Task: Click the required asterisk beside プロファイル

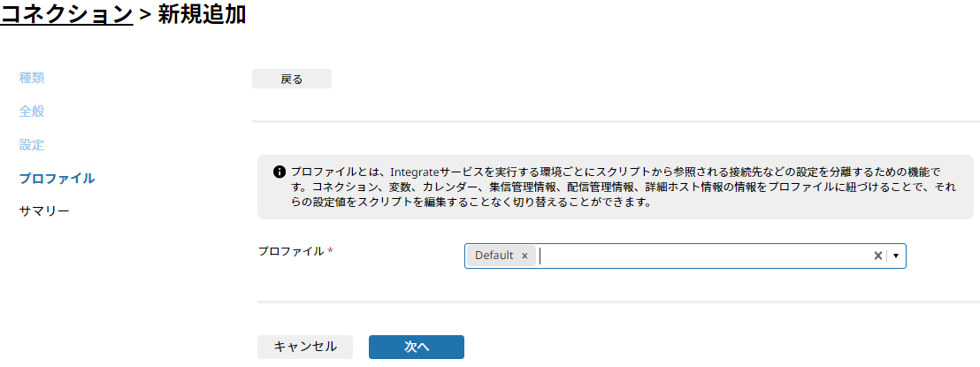Action: 330,251
